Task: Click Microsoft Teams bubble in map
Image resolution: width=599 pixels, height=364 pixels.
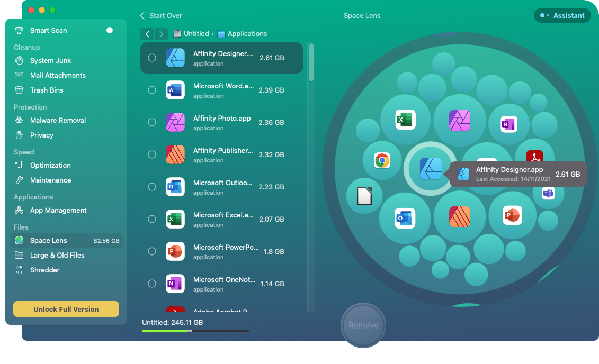Action: coord(548,194)
